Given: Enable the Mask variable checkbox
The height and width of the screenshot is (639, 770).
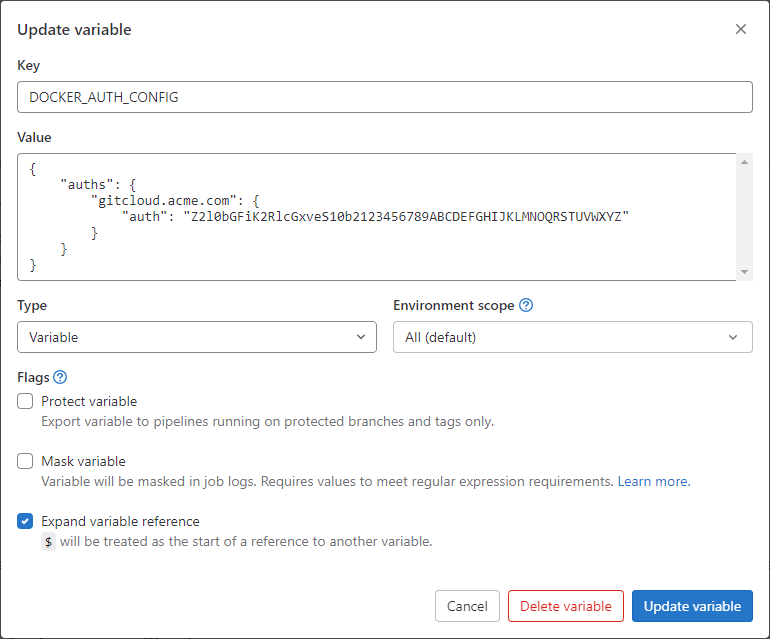Looking at the screenshot, I should click(25, 461).
